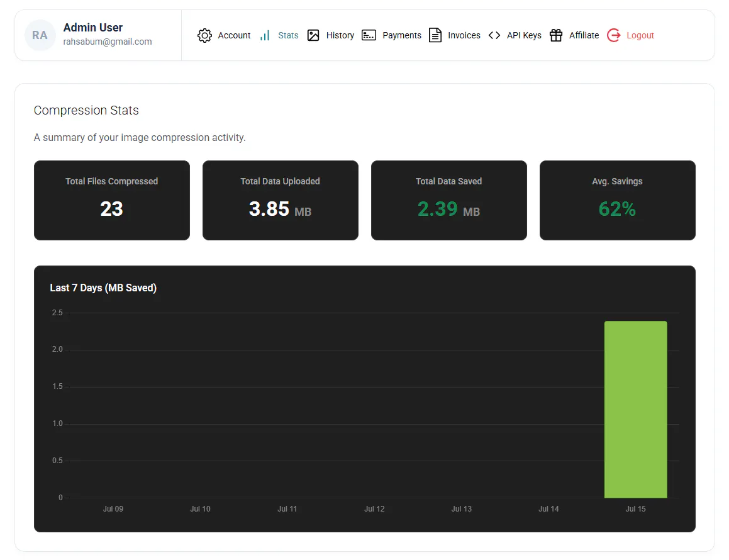Select the Avg. Savings card
This screenshot has height=560, width=729.
618,201
